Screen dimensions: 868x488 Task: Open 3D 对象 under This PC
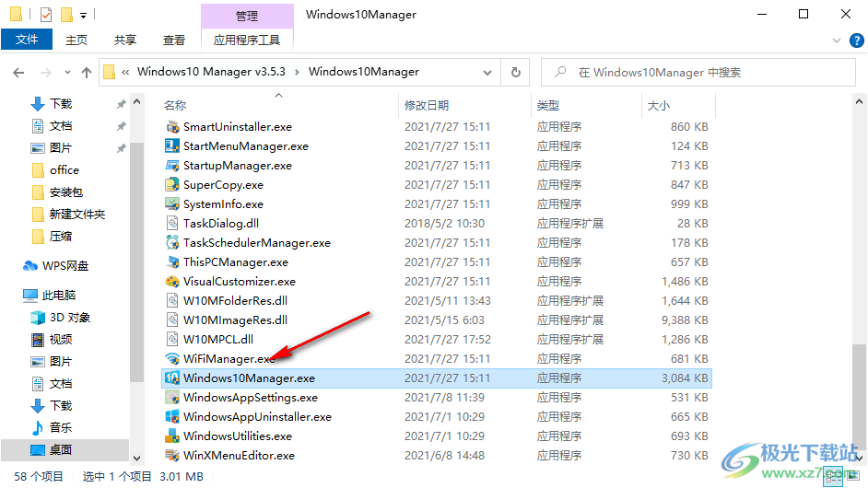pyautogui.click(x=70, y=317)
